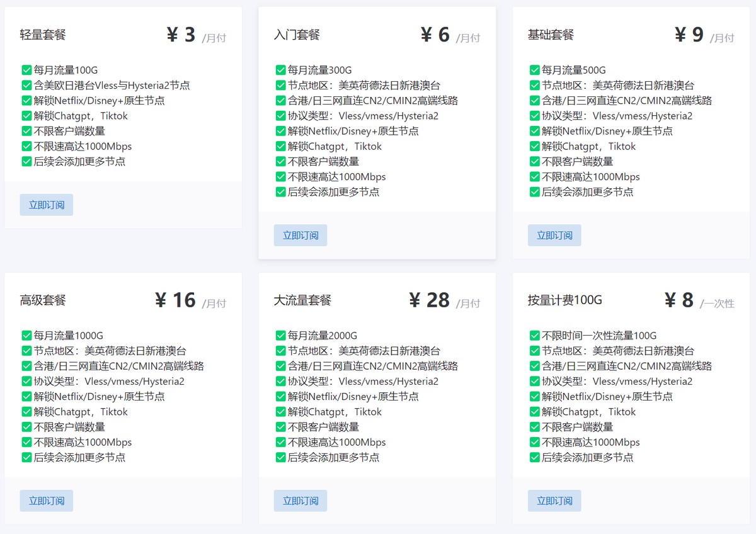Click the checkmark beside 不限时间一次性流量100G in 按量计费100G
This screenshot has width=756, height=534.
tap(534, 335)
